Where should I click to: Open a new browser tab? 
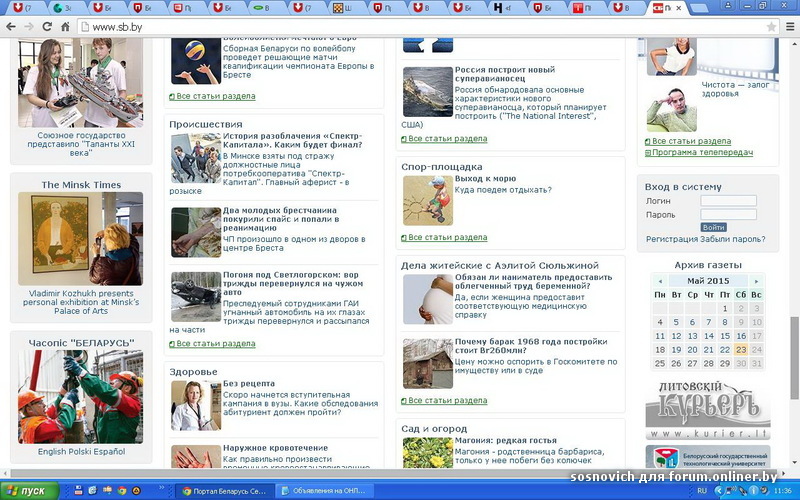(x=698, y=8)
